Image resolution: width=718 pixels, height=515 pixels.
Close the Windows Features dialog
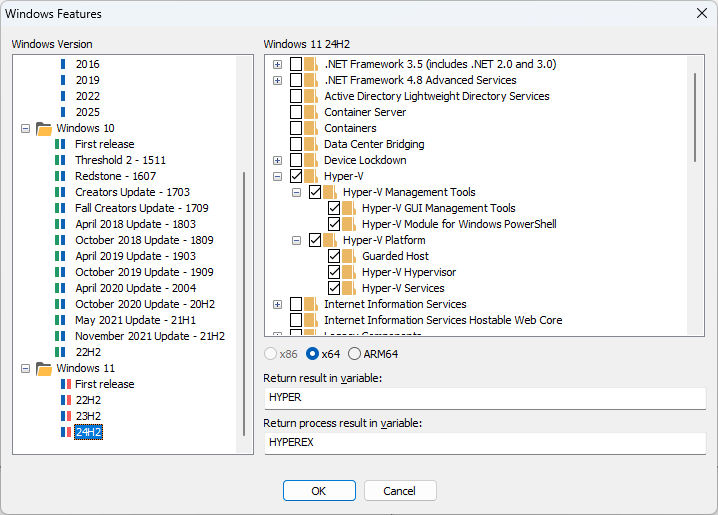pos(702,13)
